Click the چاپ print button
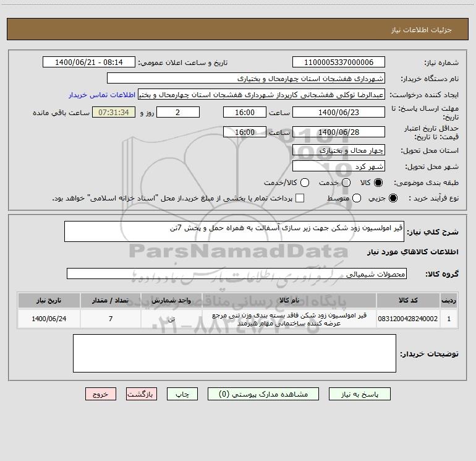 [x=182, y=394]
